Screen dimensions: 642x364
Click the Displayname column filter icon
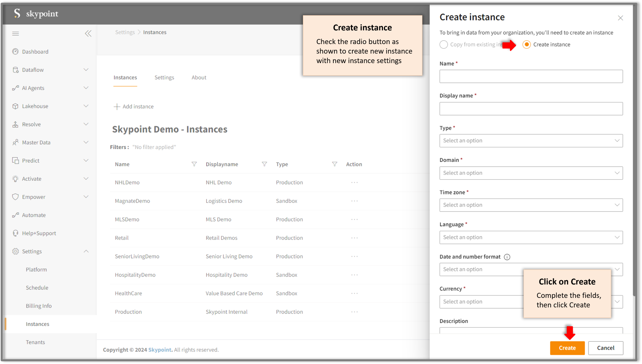click(x=264, y=164)
